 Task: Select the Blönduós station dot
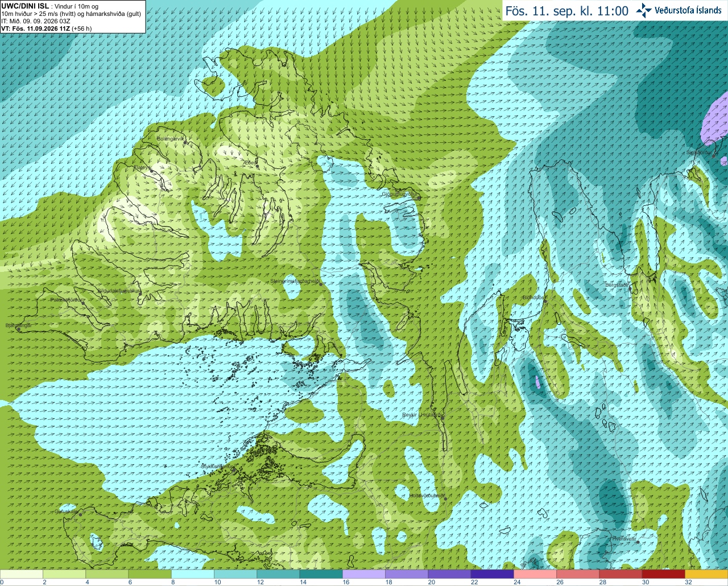tap(545, 302)
